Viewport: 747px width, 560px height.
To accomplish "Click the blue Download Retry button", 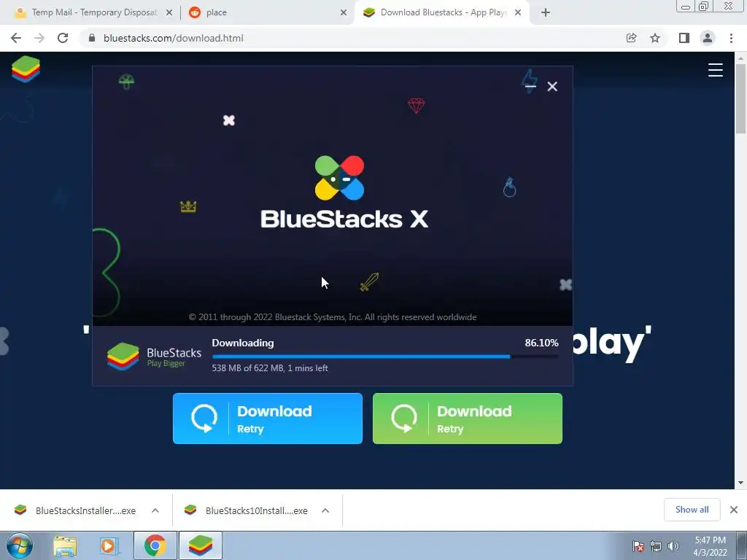I will [267, 419].
